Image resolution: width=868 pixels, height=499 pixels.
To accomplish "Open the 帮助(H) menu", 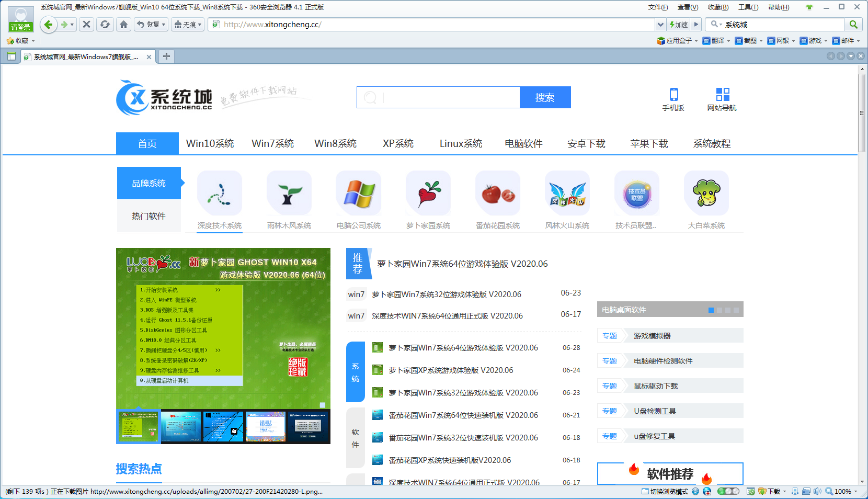I will [x=779, y=7].
